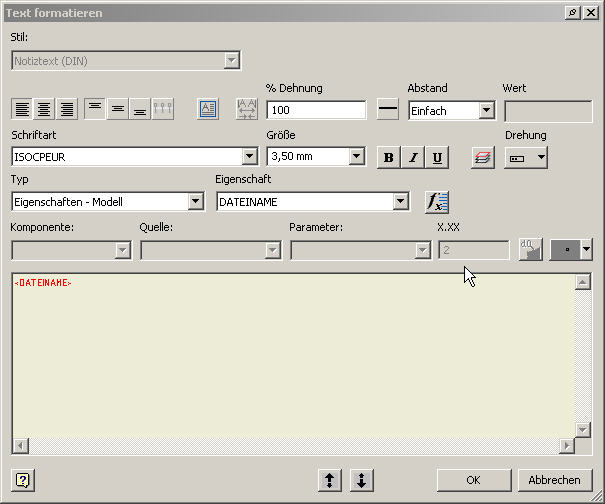605x504 pixels.
Task: Toggle bold formatting
Action: 389,157
